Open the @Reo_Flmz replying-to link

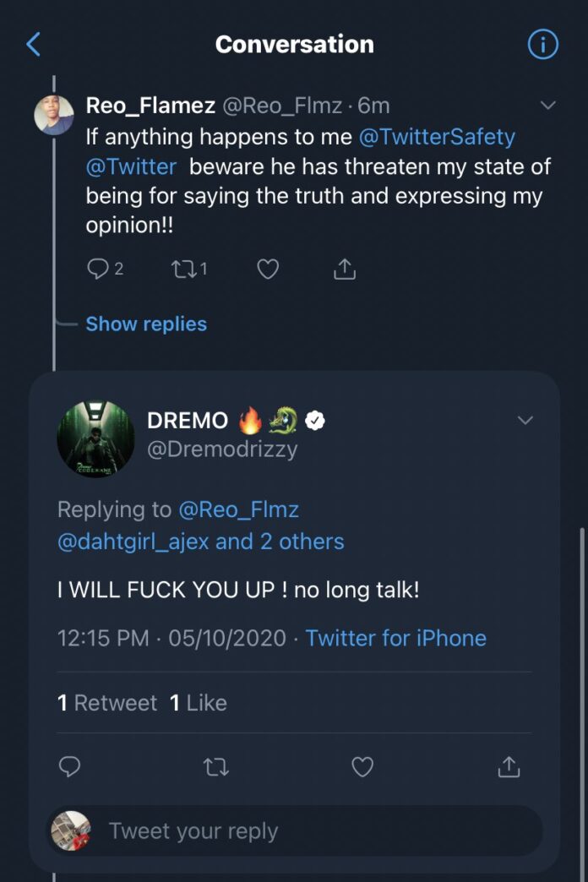(238, 509)
